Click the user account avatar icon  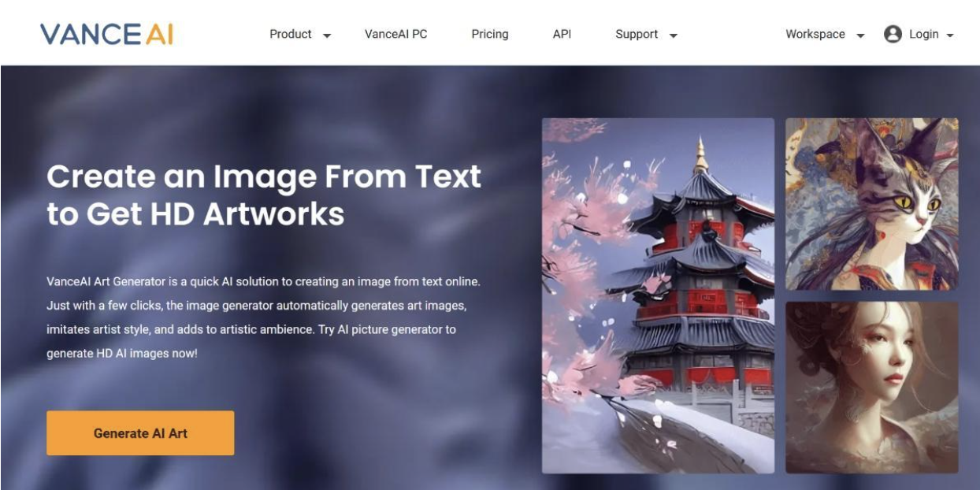click(893, 34)
